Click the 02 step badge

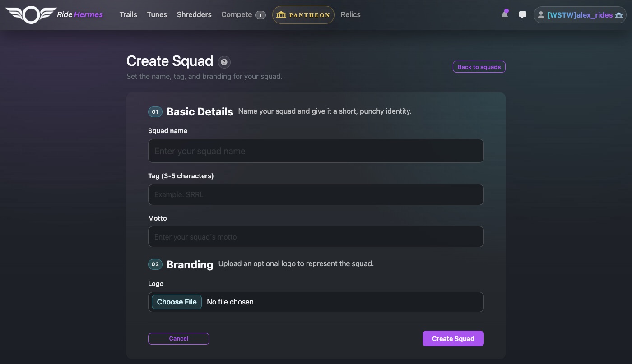155,264
